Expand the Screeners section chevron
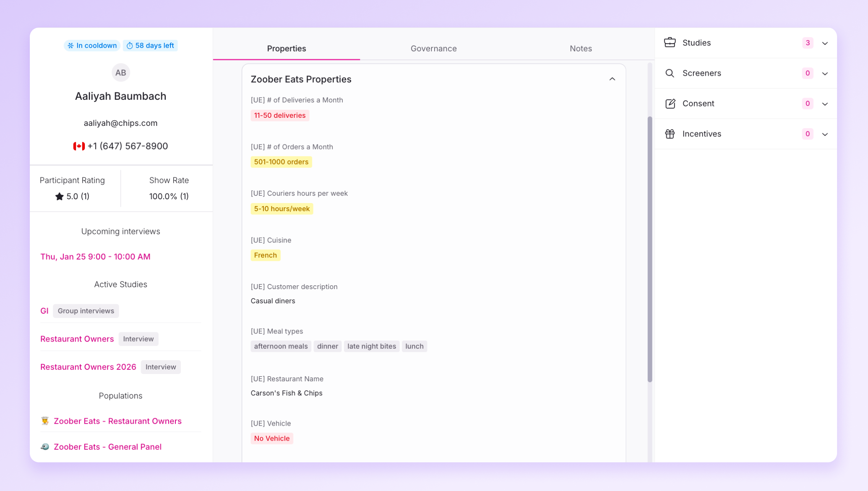The image size is (868, 491). point(825,73)
